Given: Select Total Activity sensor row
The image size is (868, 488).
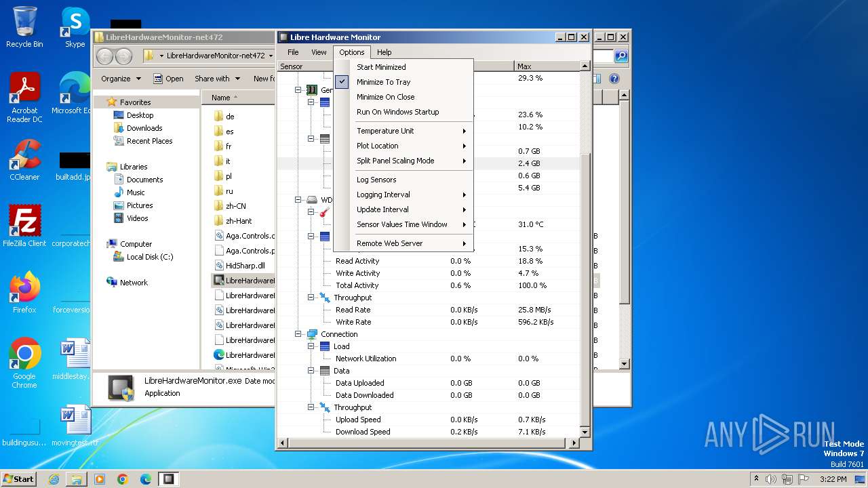Looking at the screenshot, I should pyautogui.click(x=429, y=285).
